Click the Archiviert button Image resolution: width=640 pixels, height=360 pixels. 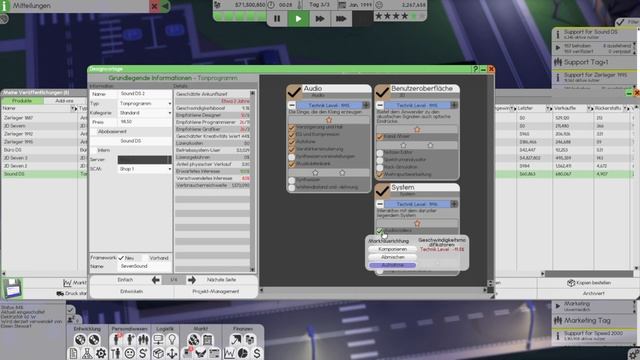click(593, 293)
